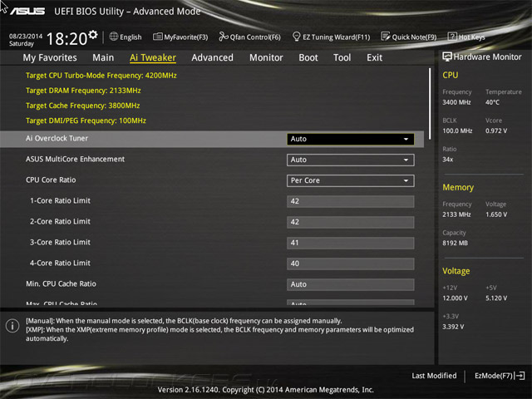Click the +12V 12.000 V reading

[455, 298]
